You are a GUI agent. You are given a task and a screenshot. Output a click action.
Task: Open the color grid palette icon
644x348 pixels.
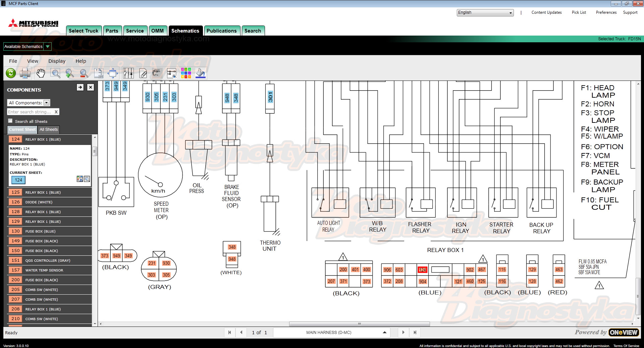[x=186, y=73]
